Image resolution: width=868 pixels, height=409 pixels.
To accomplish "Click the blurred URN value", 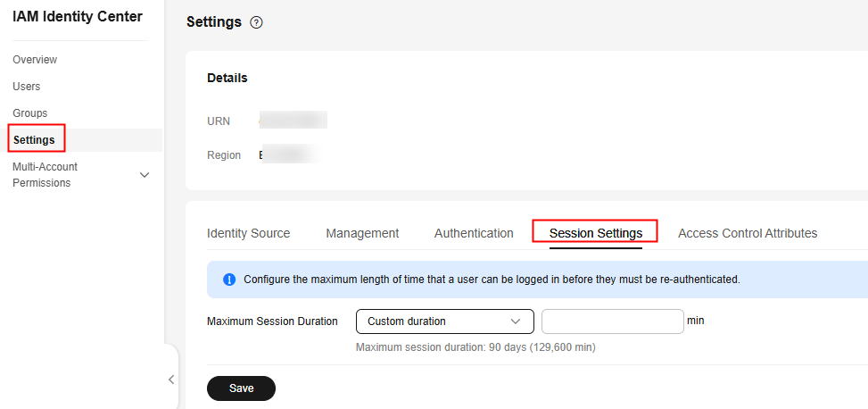I will (293, 120).
